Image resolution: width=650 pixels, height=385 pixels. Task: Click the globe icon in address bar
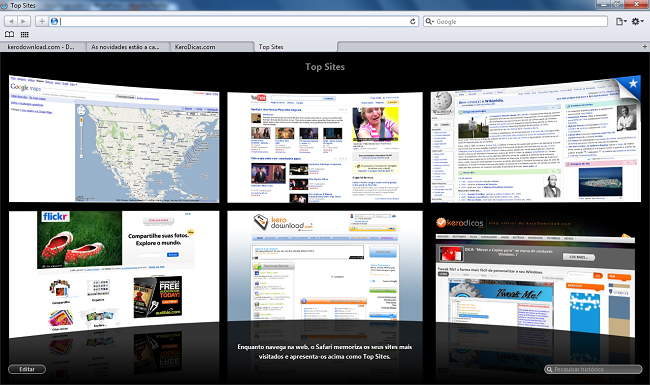click(x=54, y=21)
